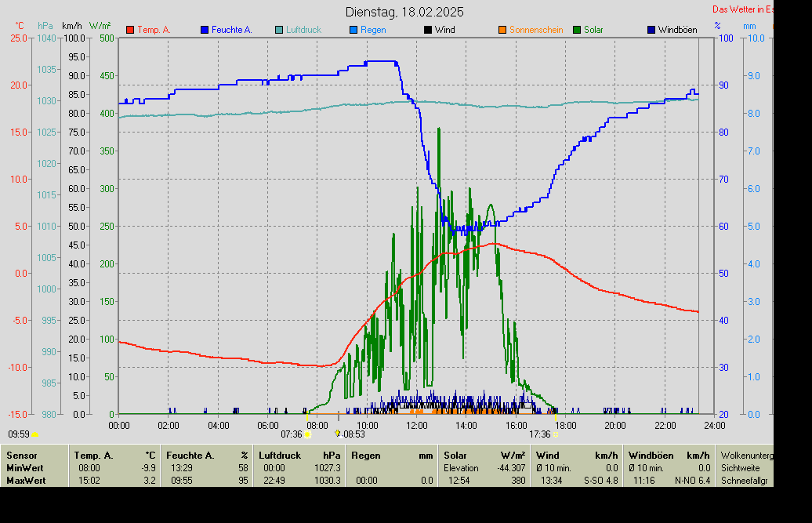Click the black Wind legend square
This screenshot has height=523, width=812.
point(428,30)
